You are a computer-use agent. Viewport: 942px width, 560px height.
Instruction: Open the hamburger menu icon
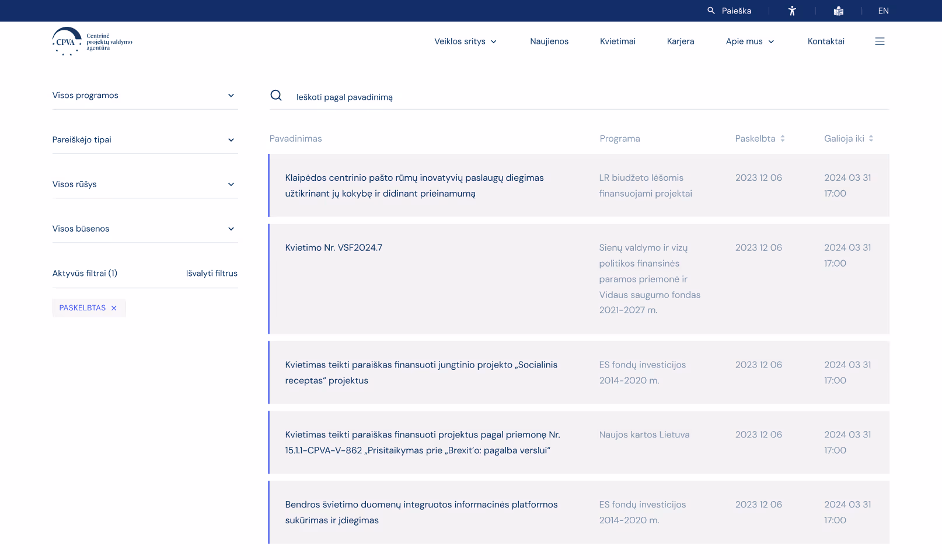[880, 41]
